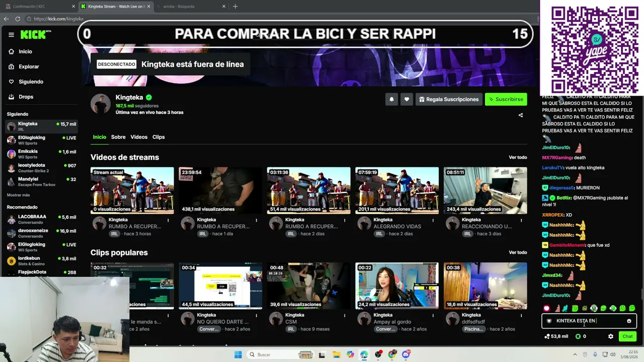Image resolution: width=644 pixels, height=362 pixels.
Task: Open options menu for ddfsdfsdf clip
Action: click(x=521, y=315)
